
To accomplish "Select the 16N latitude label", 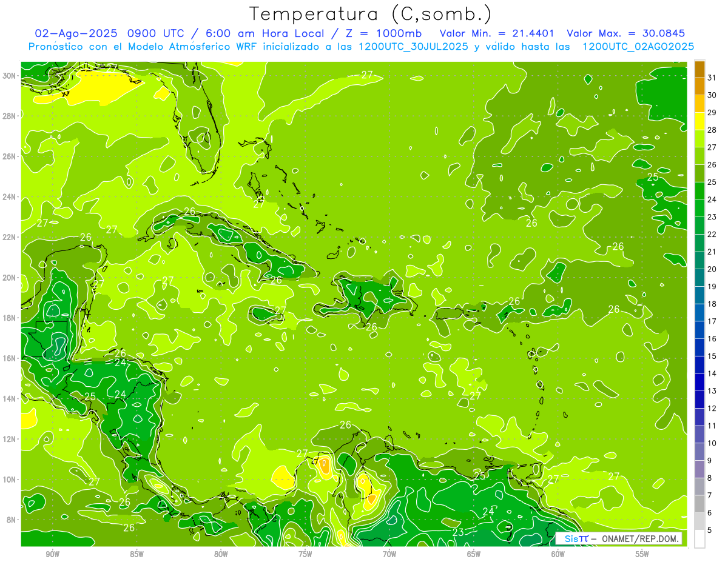I will (x=10, y=358).
